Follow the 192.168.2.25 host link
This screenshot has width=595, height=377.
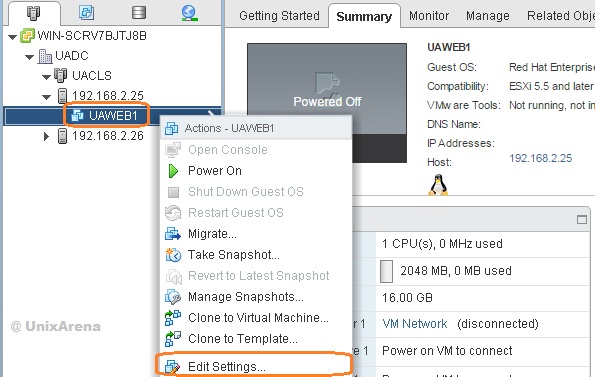[x=540, y=158]
